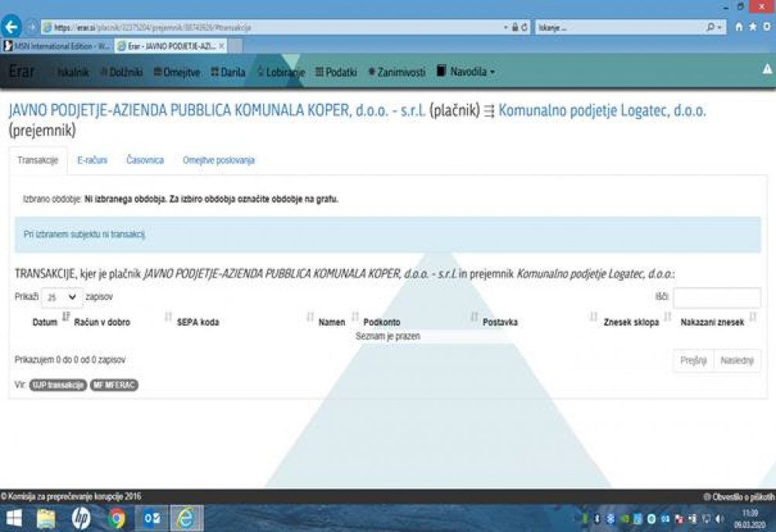Viewport: 776px width, 532px height.
Task: Open Iskalnik in the navbar
Action: click(73, 72)
